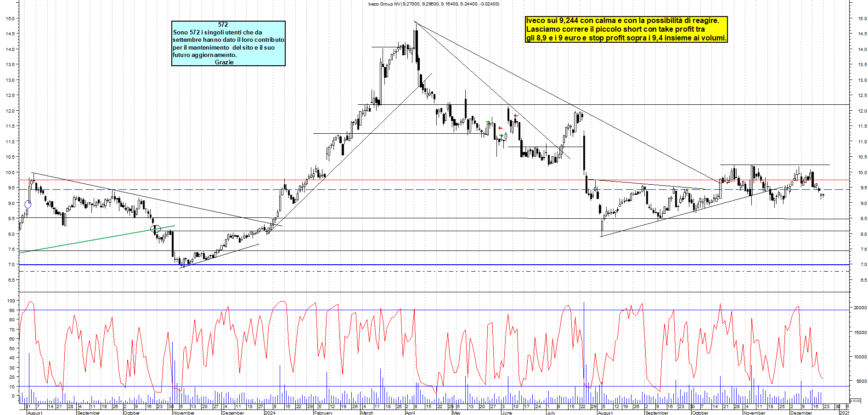Click the '572' heading in the cyan box
868x415 pixels.
tap(223, 24)
